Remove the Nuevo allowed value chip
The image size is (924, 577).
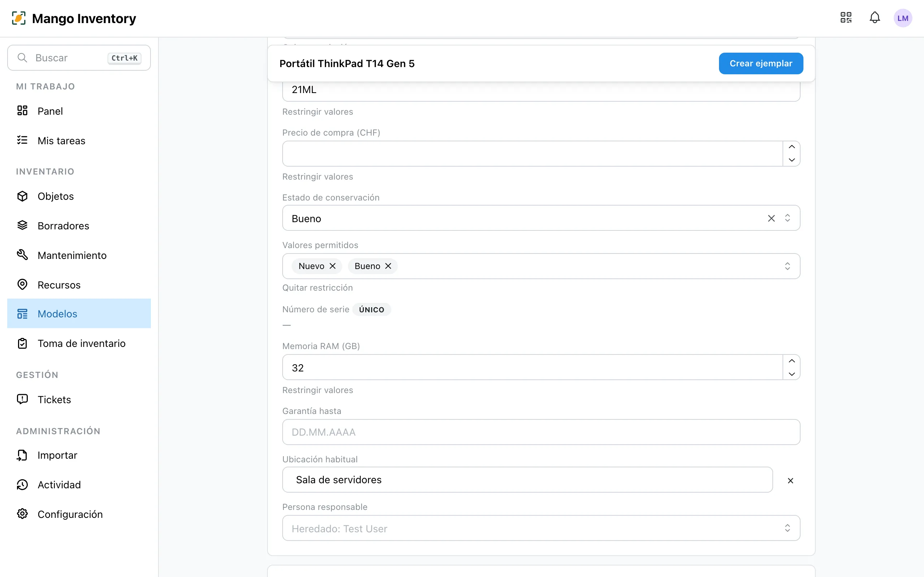click(x=332, y=266)
